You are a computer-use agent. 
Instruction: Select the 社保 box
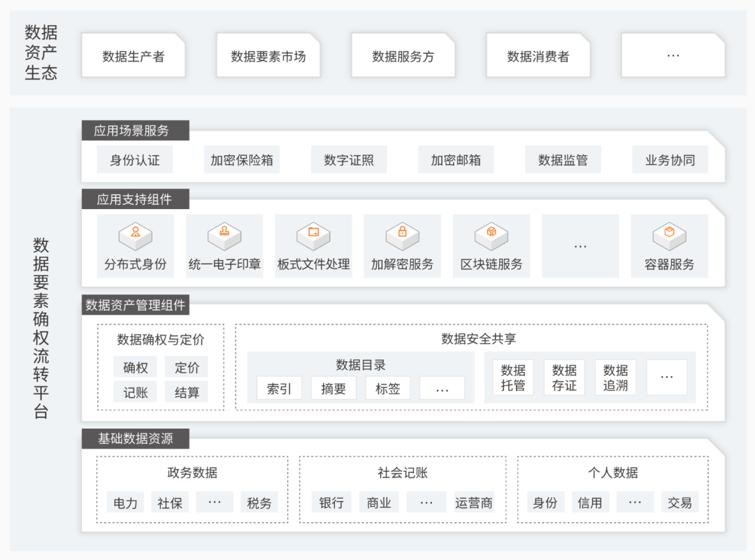click(x=170, y=503)
